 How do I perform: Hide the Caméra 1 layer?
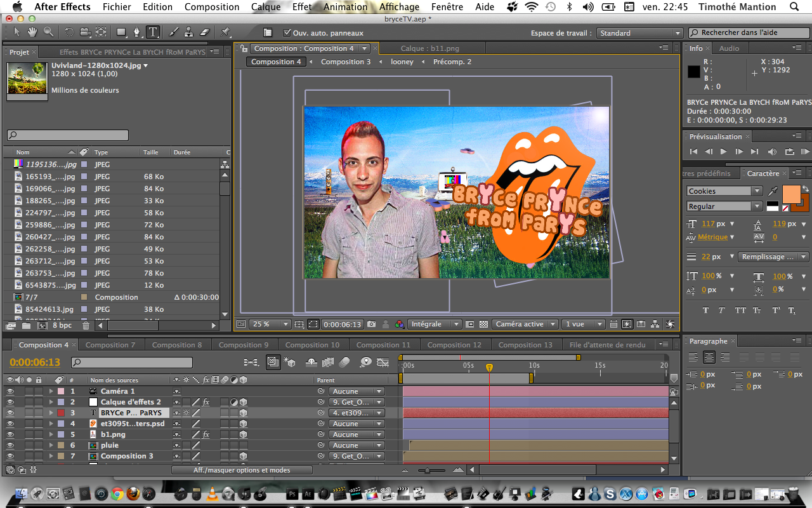coord(10,391)
